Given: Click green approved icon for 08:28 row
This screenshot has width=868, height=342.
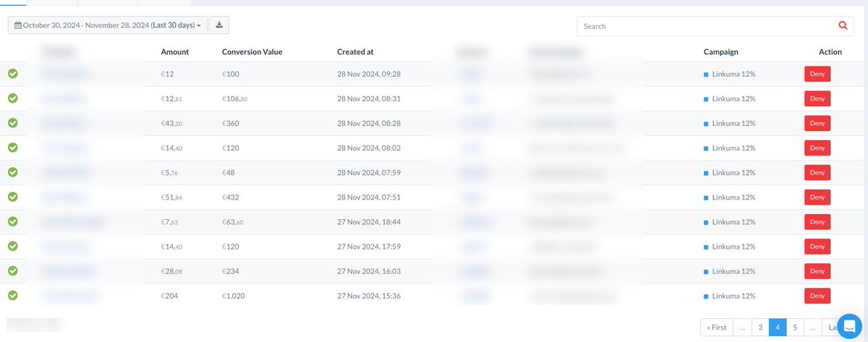Looking at the screenshot, I should tap(13, 123).
